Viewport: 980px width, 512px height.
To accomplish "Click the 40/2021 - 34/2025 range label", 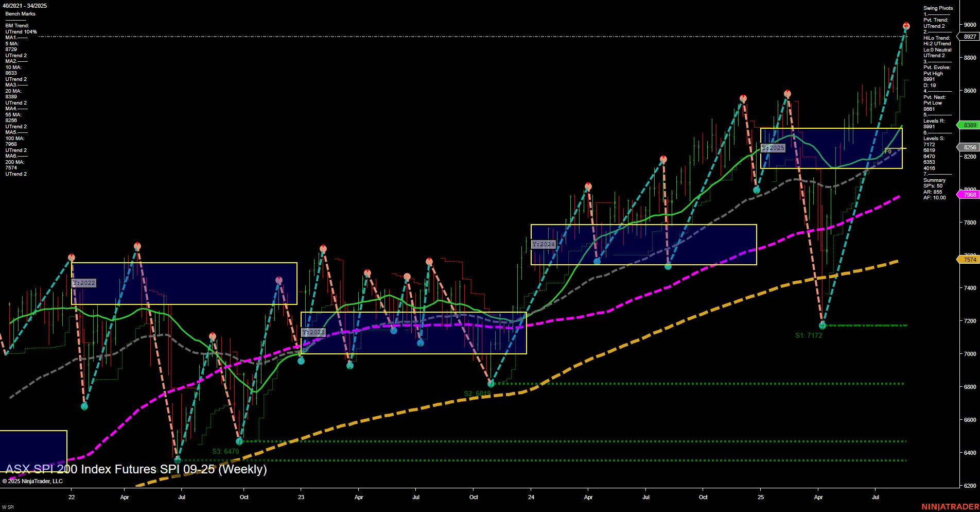I will pos(25,6).
